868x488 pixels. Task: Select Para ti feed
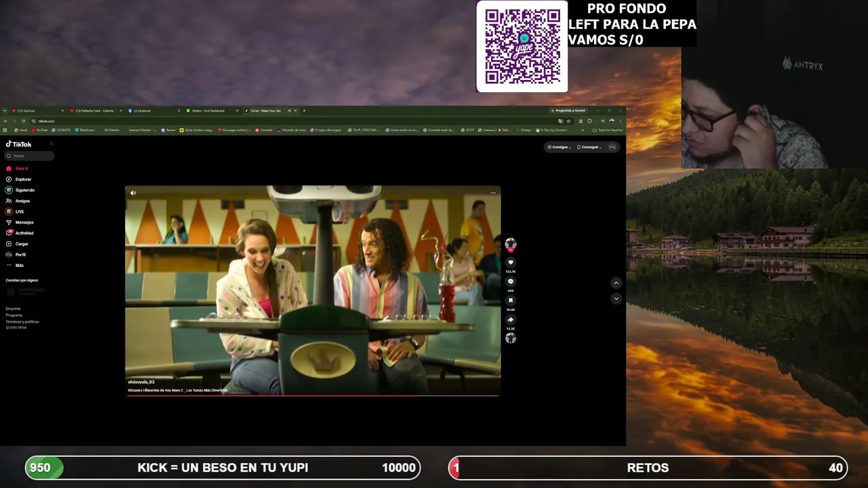click(x=18, y=169)
